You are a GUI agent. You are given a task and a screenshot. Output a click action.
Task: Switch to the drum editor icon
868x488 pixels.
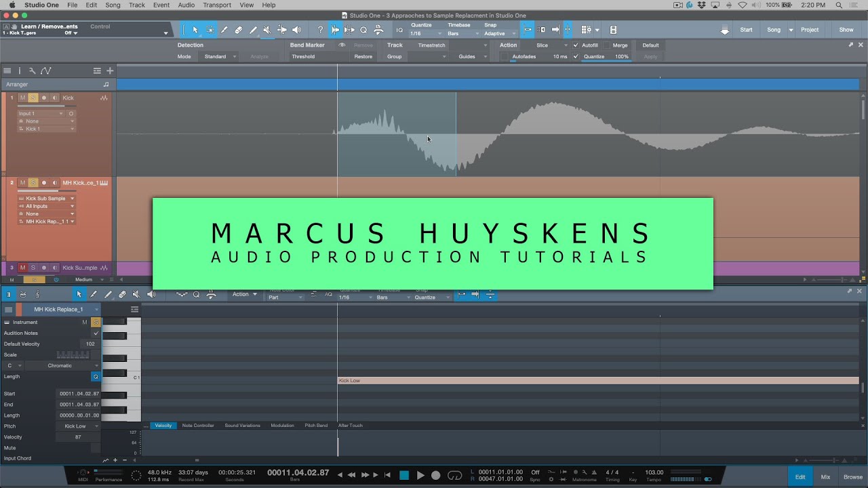point(23,294)
